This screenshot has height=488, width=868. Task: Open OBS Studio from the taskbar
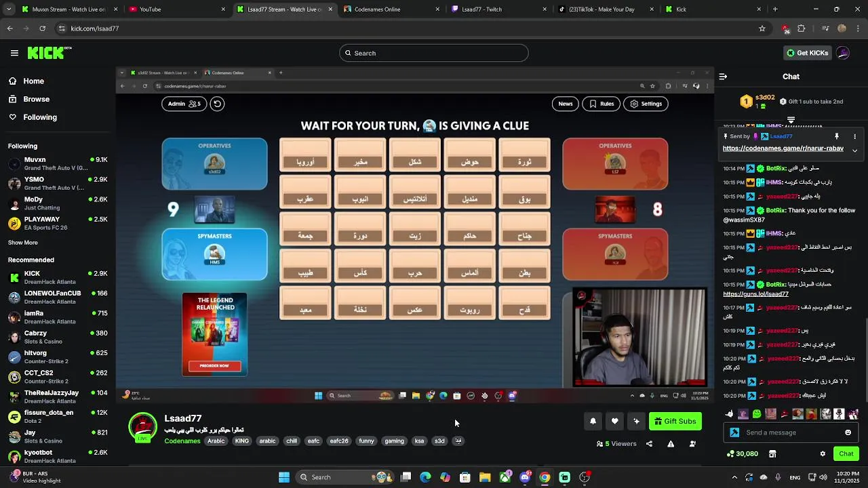(x=585, y=477)
